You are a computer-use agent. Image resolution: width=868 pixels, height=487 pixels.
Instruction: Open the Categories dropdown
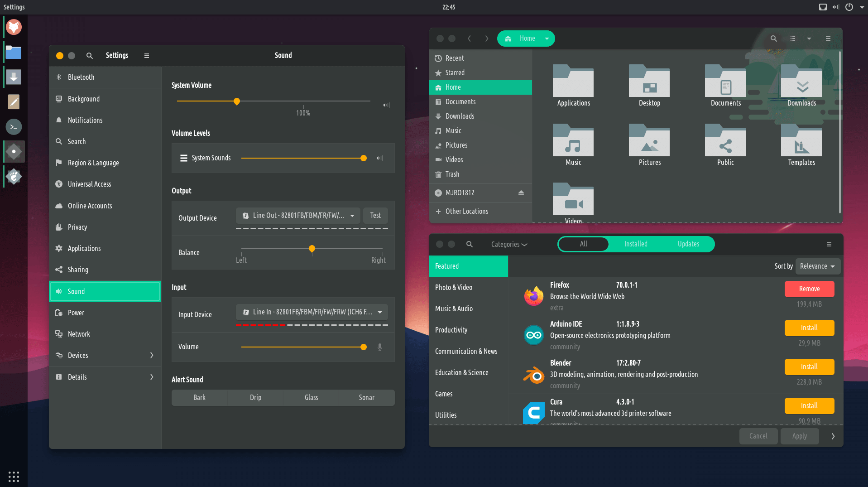[509, 244]
